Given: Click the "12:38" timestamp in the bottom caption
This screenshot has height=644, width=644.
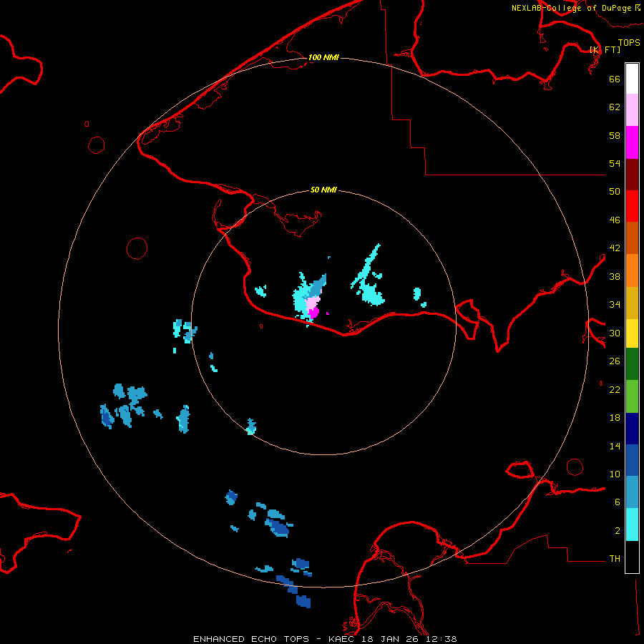Looking at the screenshot, I should pyautogui.click(x=440, y=639).
